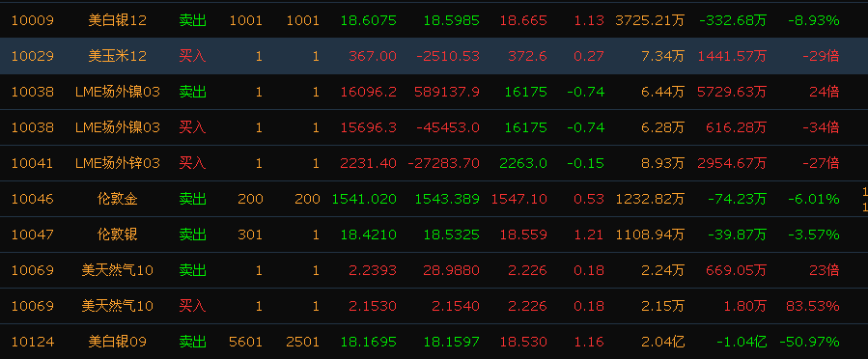Viewport: 868px width, 359px height.
Task: Select 美天然气10 buy row priced 2.1530
Action: pos(434,306)
